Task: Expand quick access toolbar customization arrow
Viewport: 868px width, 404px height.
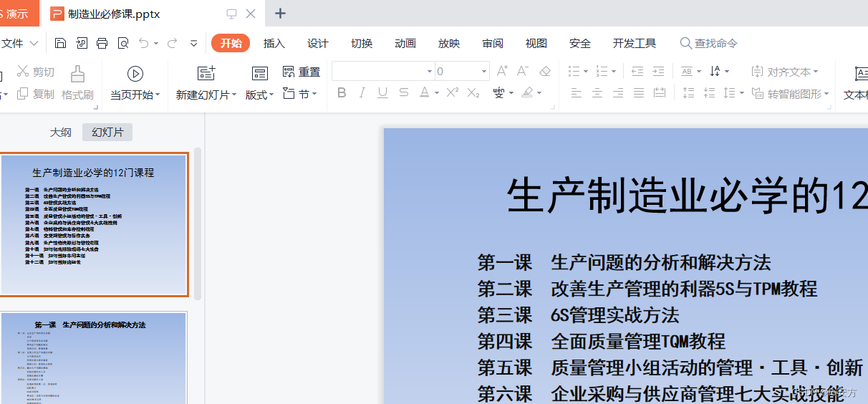Action: click(193, 44)
